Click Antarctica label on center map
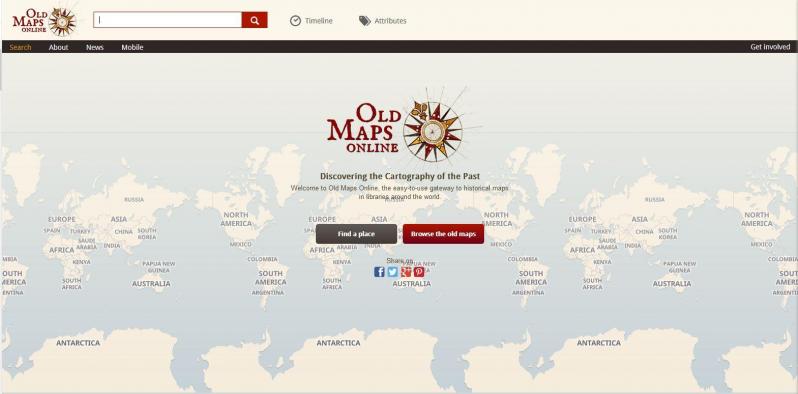Viewport: 798px width, 394px height. pos(338,343)
